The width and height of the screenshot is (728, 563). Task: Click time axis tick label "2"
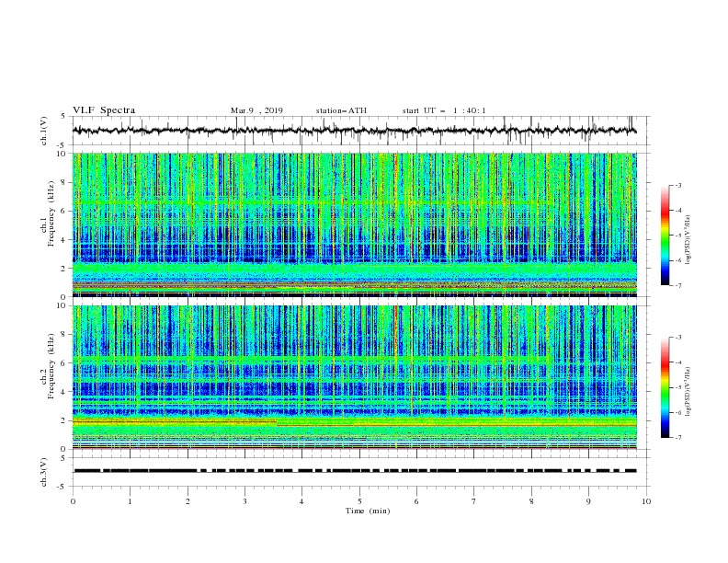point(188,501)
